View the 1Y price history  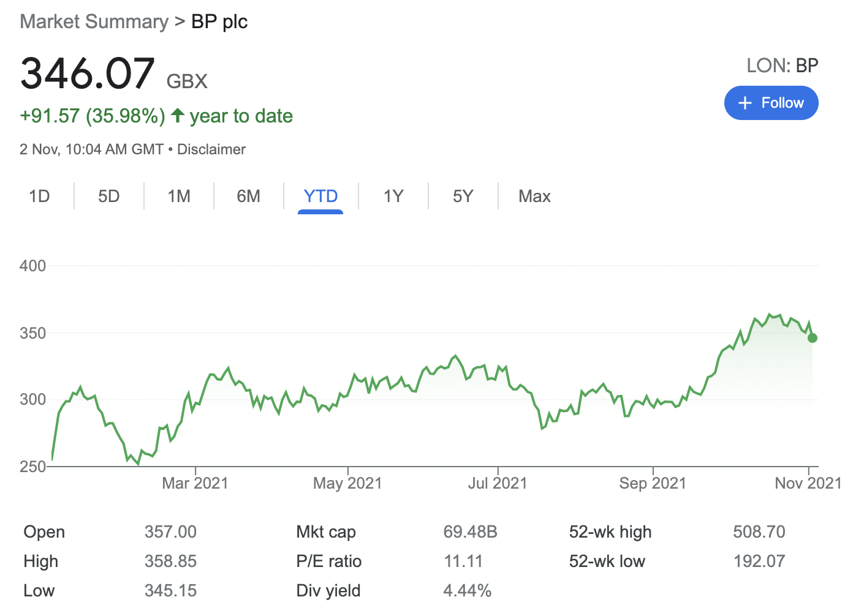pyautogui.click(x=393, y=197)
